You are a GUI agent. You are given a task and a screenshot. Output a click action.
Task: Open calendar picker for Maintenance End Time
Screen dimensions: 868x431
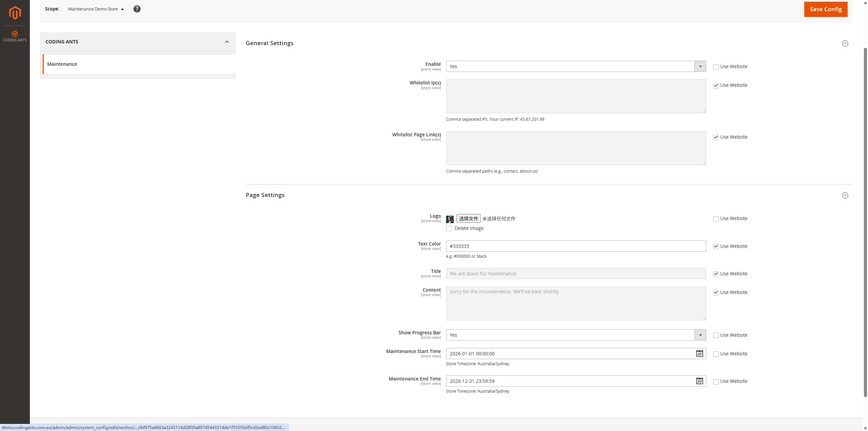click(699, 381)
